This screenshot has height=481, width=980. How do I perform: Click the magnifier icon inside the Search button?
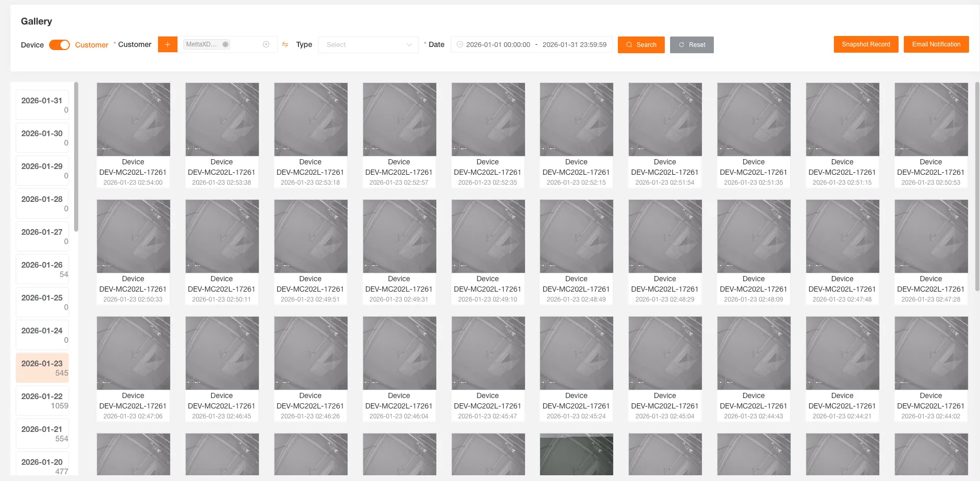[x=628, y=45]
